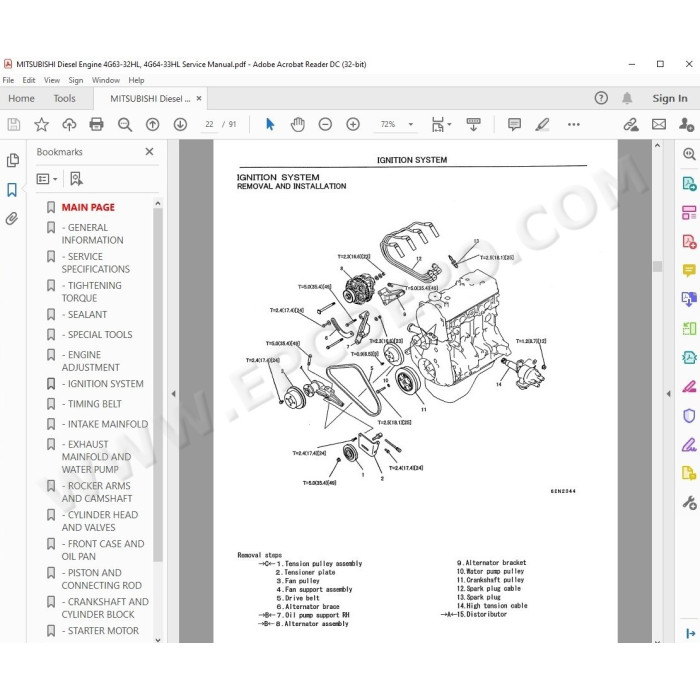This screenshot has width=700, height=700.
Task: Close the MITSUBISHI Diesel document tab
Action: point(199,98)
